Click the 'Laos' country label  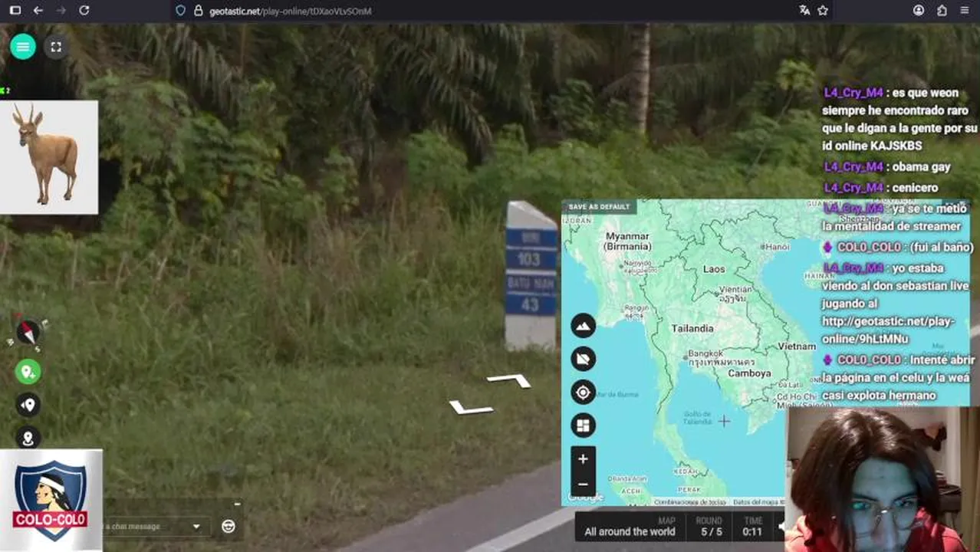714,269
